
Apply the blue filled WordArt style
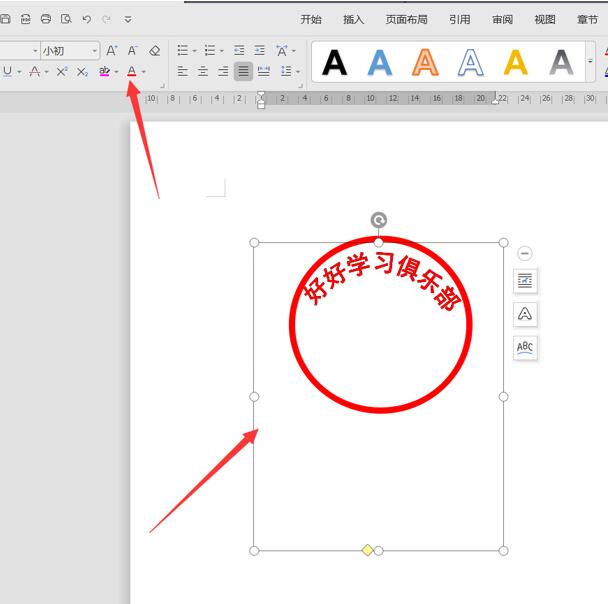tap(380, 62)
